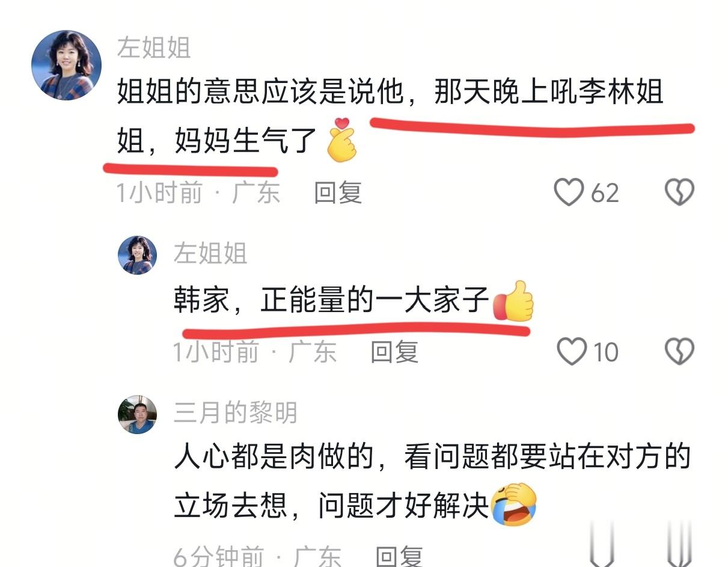Viewport: 728px width, 567px height.
Task: Tap the crying-laughing emoji after 问题才好解决
Action: pyautogui.click(x=513, y=504)
